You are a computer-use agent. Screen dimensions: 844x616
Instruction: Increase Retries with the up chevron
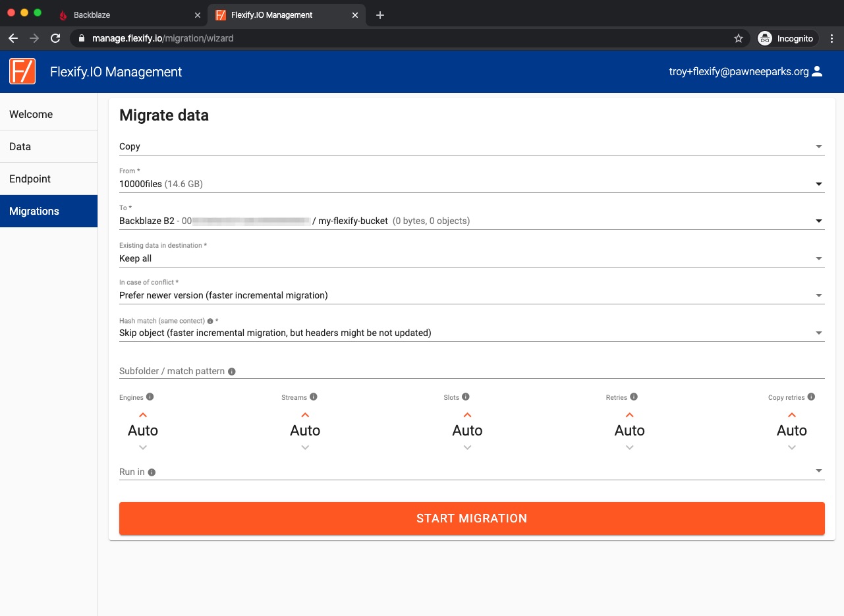pyautogui.click(x=630, y=415)
